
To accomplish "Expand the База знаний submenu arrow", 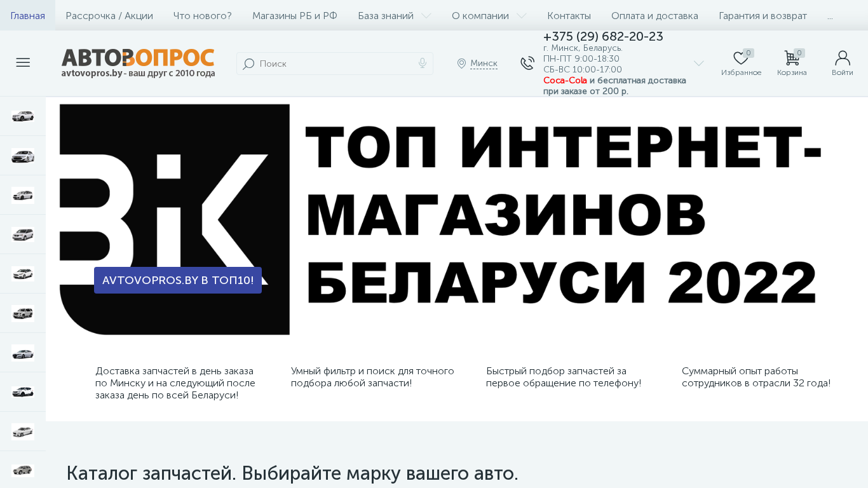I will pyautogui.click(x=426, y=16).
